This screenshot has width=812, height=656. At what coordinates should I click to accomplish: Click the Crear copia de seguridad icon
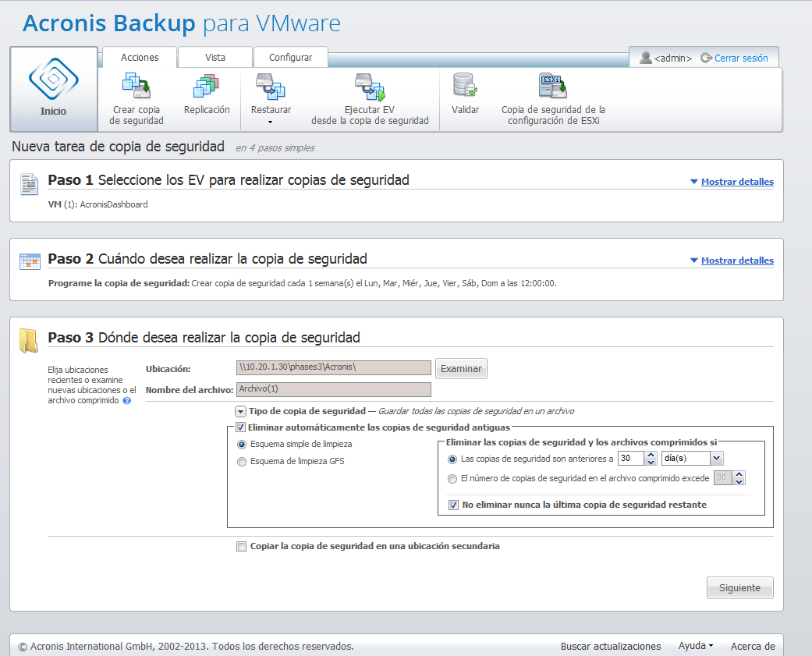point(137,86)
